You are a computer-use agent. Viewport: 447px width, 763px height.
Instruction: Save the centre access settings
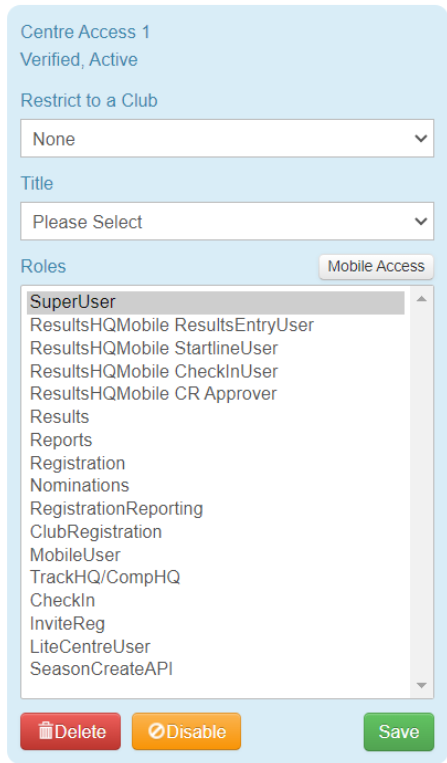tap(398, 732)
